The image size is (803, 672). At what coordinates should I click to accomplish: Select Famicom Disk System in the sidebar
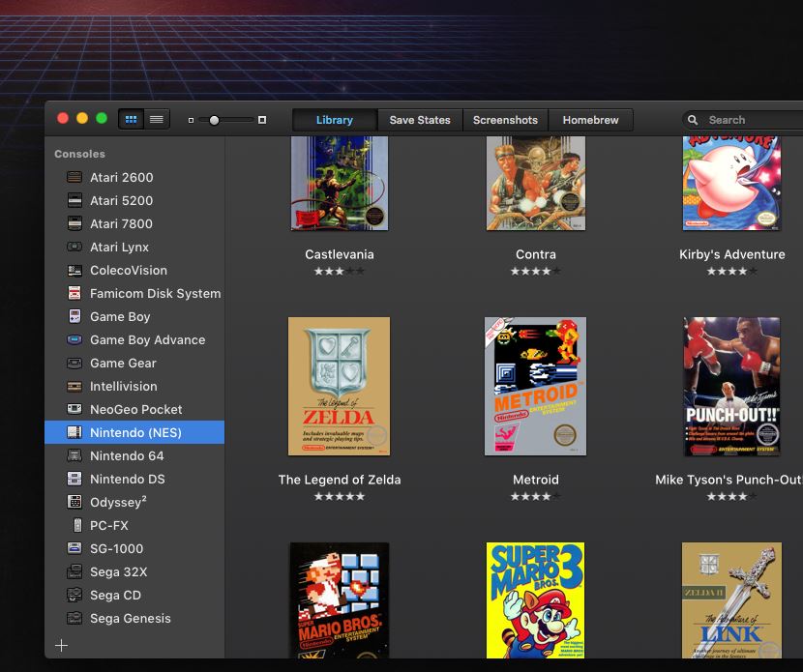click(x=134, y=293)
